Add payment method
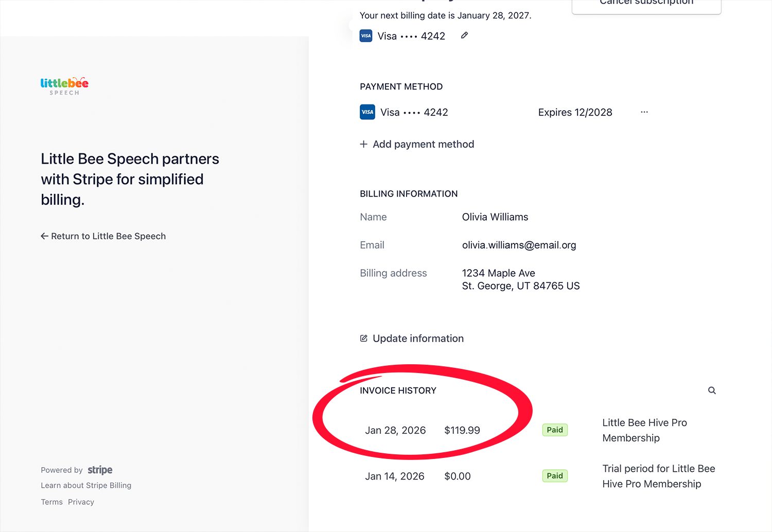This screenshot has width=772, height=532. tap(417, 144)
